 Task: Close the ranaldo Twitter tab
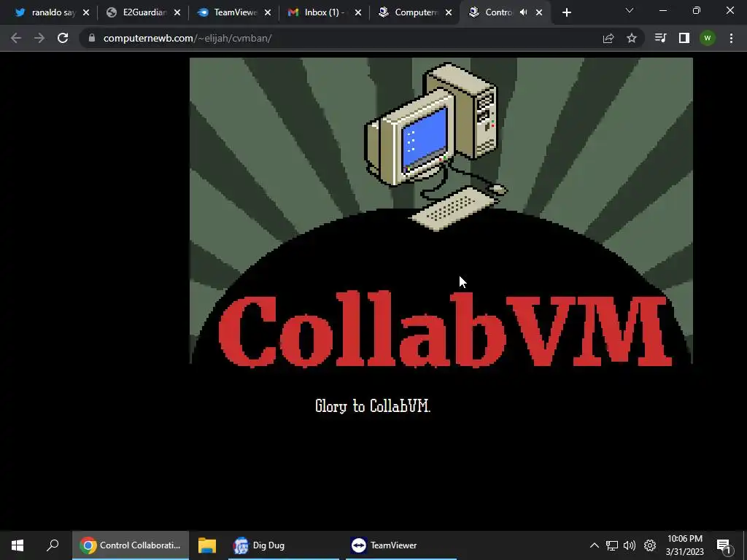[86, 13]
